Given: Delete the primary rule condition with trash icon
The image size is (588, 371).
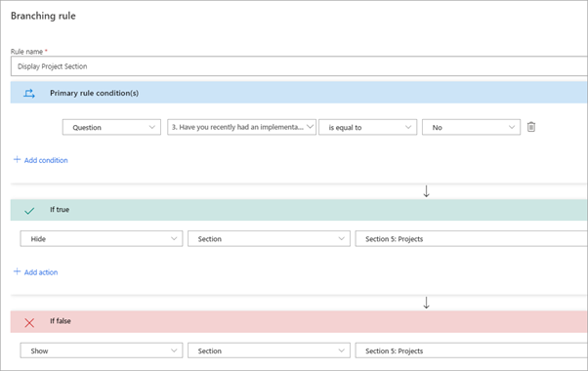Looking at the screenshot, I should pyautogui.click(x=531, y=127).
